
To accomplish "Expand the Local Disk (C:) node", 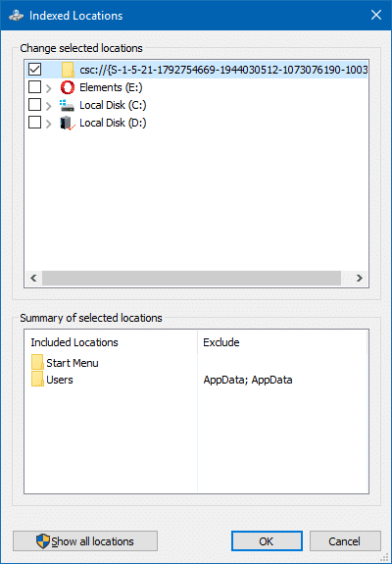I will click(x=48, y=106).
